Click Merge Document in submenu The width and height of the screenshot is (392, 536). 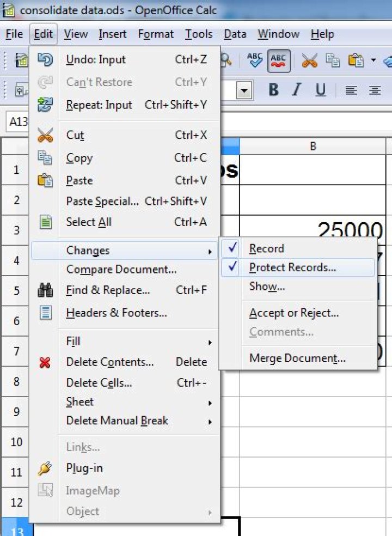point(297,358)
